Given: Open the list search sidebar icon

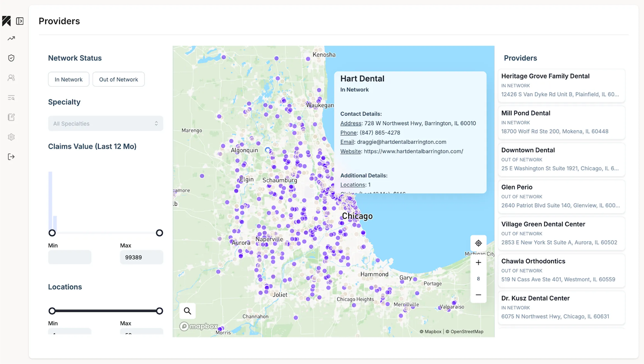Looking at the screenshot, I should pos(11,98).
